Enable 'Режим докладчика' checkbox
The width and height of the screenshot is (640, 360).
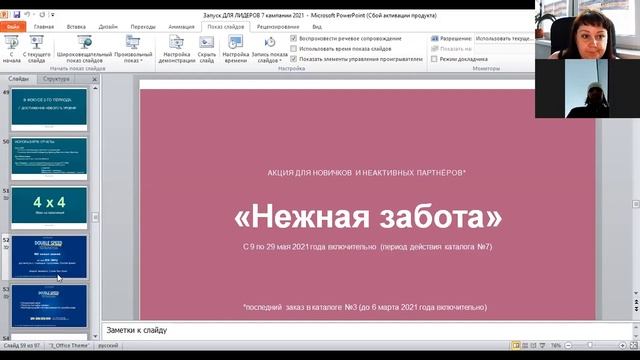click(434, 59)
